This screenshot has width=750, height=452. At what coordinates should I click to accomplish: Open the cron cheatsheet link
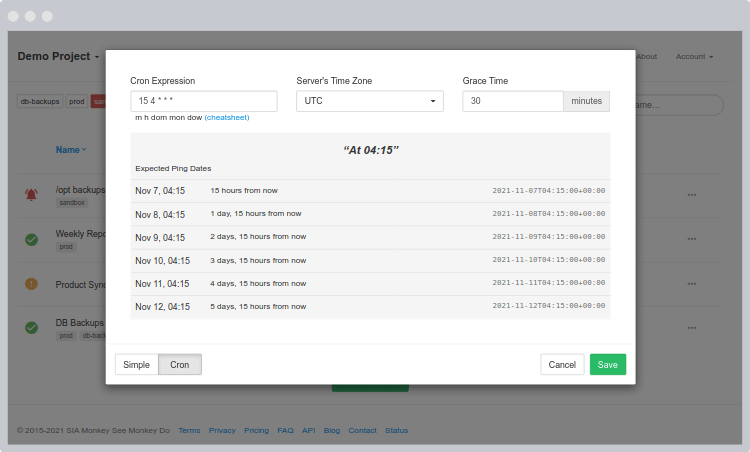tap(227, 118)
